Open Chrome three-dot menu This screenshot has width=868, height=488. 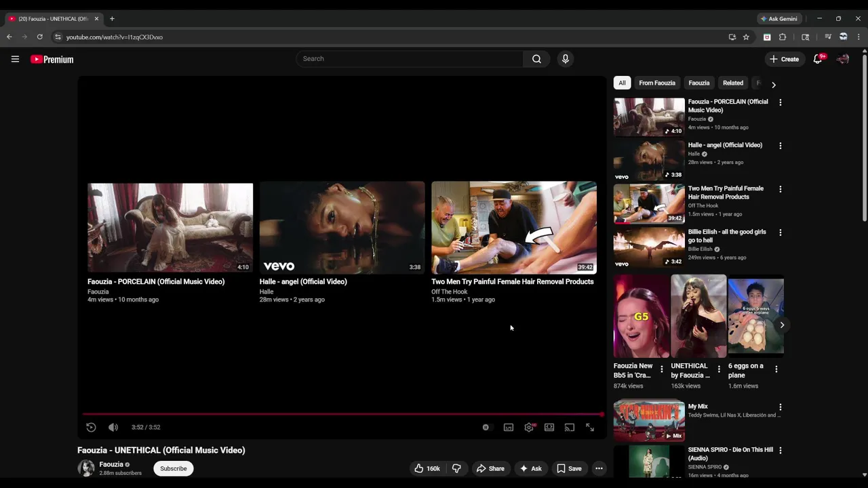(859, 37)
